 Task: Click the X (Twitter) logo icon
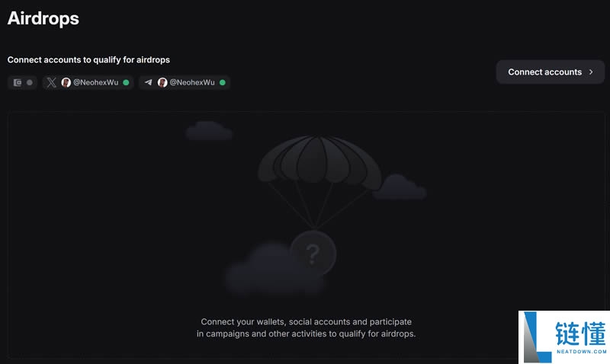tap(51, 82)
